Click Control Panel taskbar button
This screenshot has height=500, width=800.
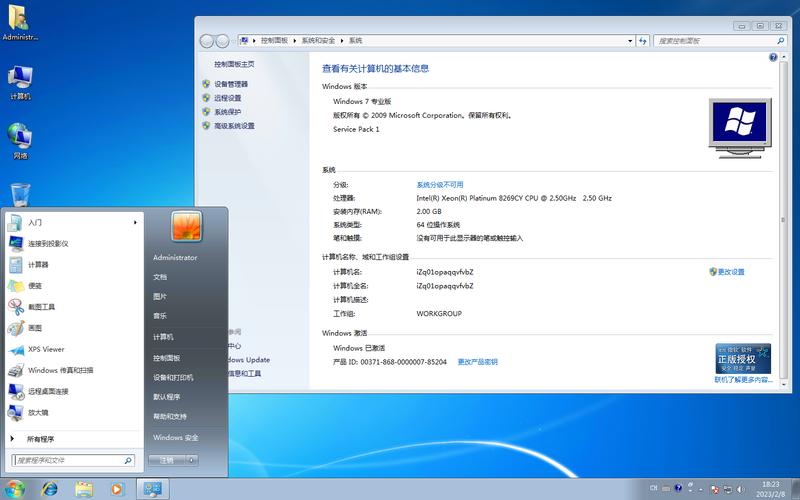(153, 489)
